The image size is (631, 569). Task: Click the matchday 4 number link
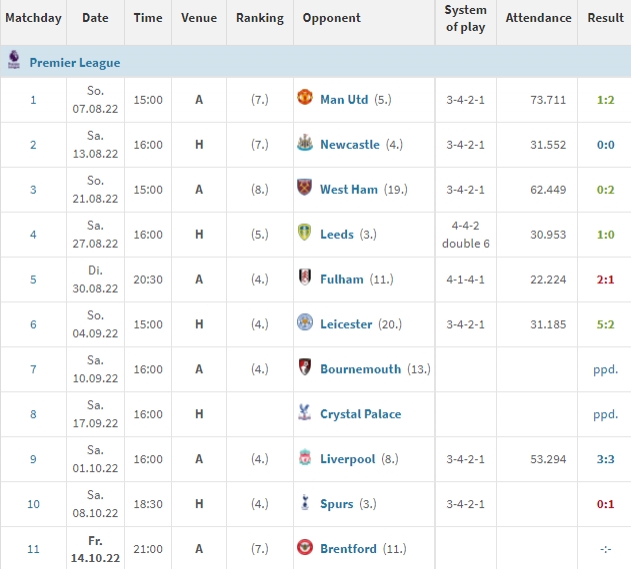[x=33, y=235]
